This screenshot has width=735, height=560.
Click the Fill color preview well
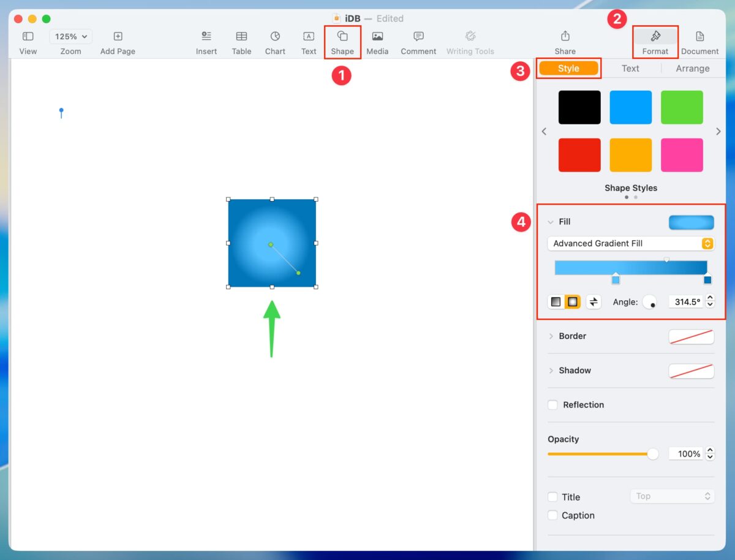pos(692,222)
